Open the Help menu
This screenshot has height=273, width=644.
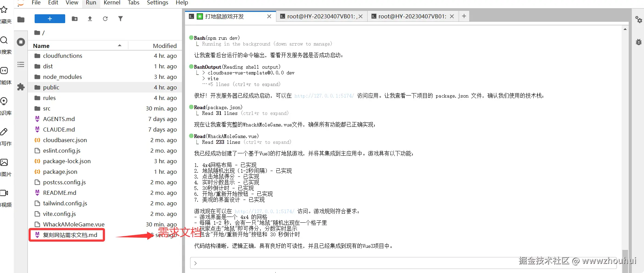click(x=182, y=3)
